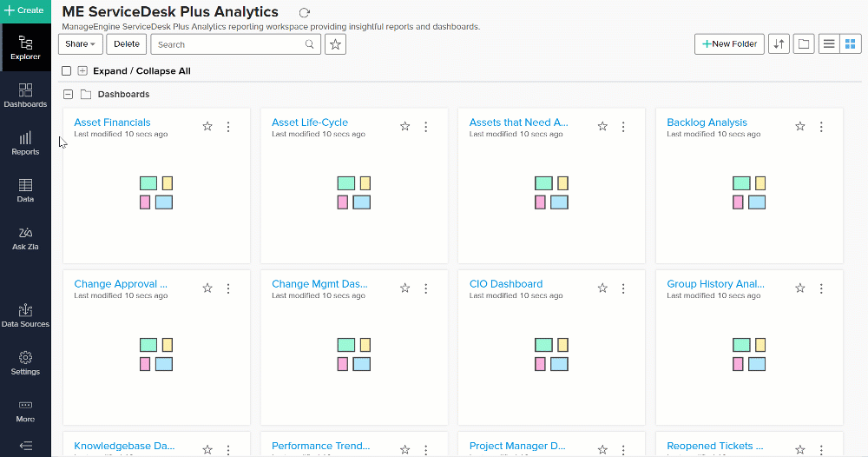This screenshot has height=457, width=868.
Task: Go to Reports in the sidebar
Action: 25,143
